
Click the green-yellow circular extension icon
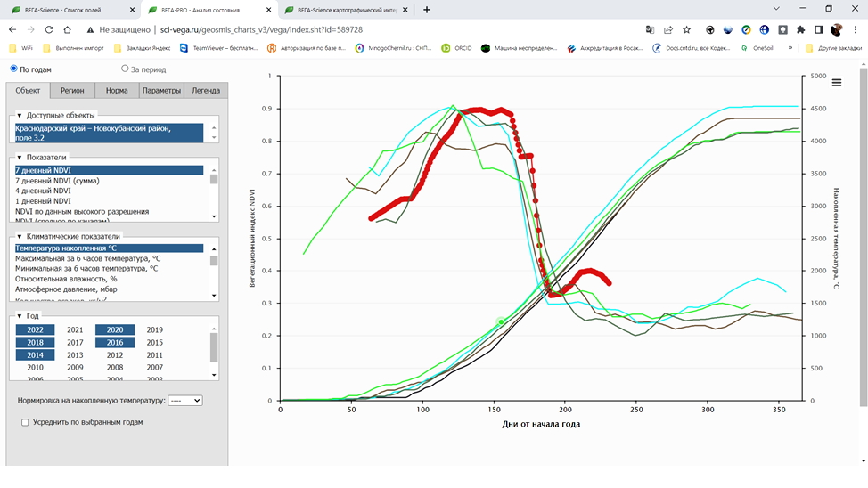746,30
